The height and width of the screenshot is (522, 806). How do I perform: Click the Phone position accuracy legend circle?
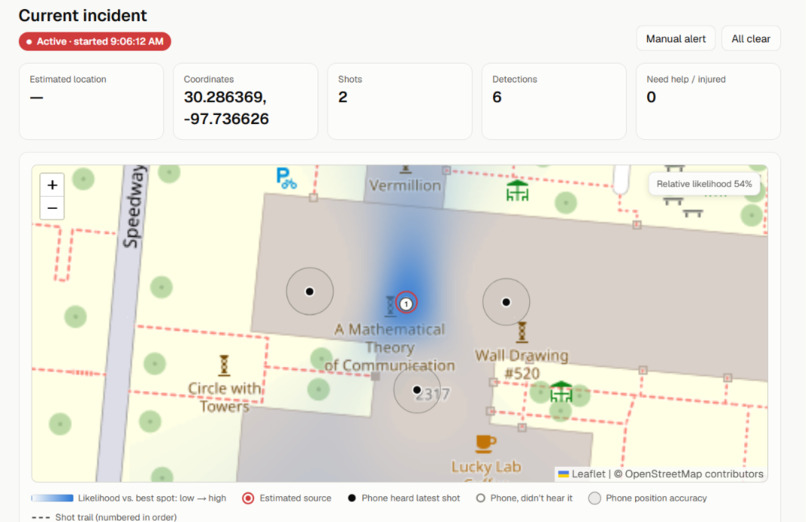click(x=594, y=498)
